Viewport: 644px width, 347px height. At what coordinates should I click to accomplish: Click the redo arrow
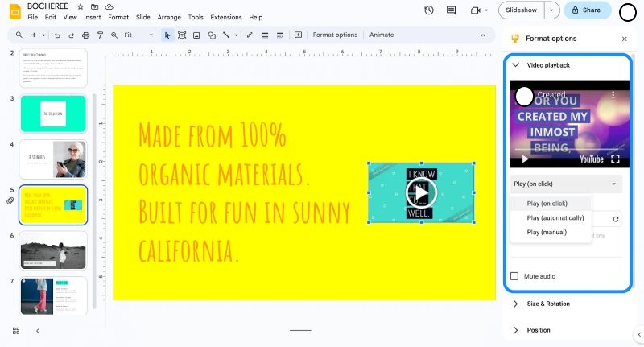click(71, 35)
